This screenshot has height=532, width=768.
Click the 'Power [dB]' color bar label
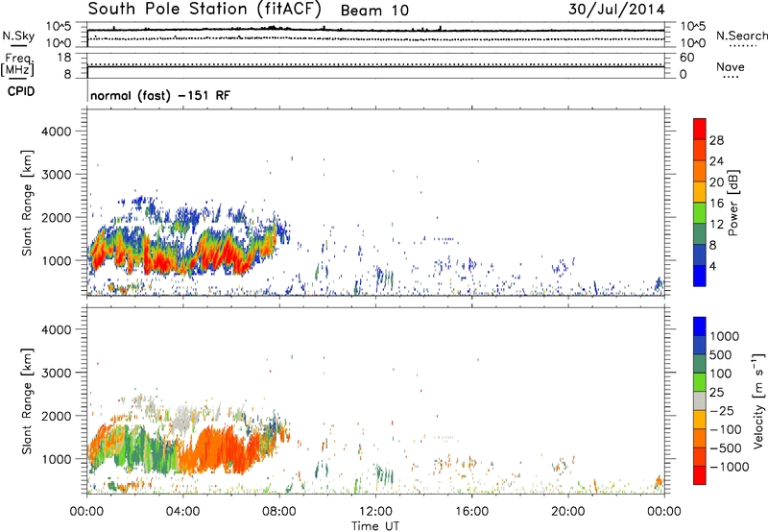pos(733,203)
